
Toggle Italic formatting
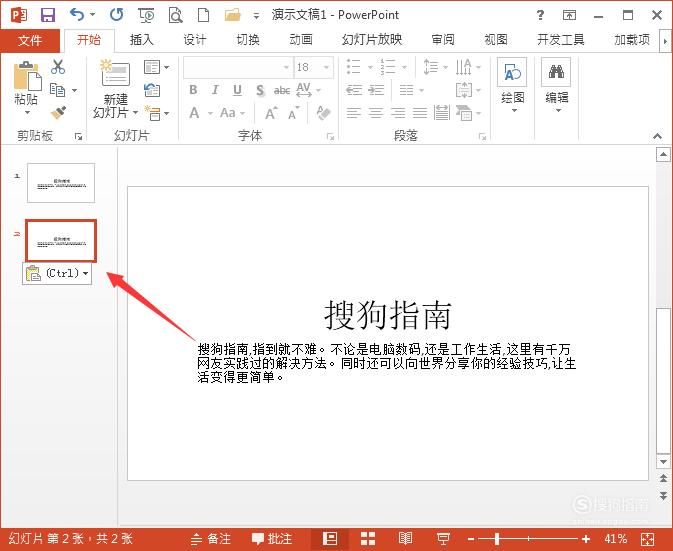215,90
